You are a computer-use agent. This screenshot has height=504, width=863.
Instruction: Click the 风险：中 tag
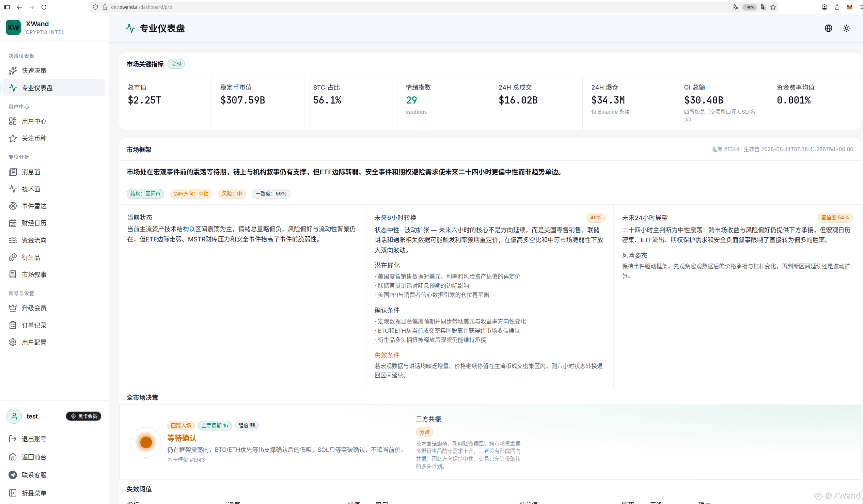tap(232, 194)
